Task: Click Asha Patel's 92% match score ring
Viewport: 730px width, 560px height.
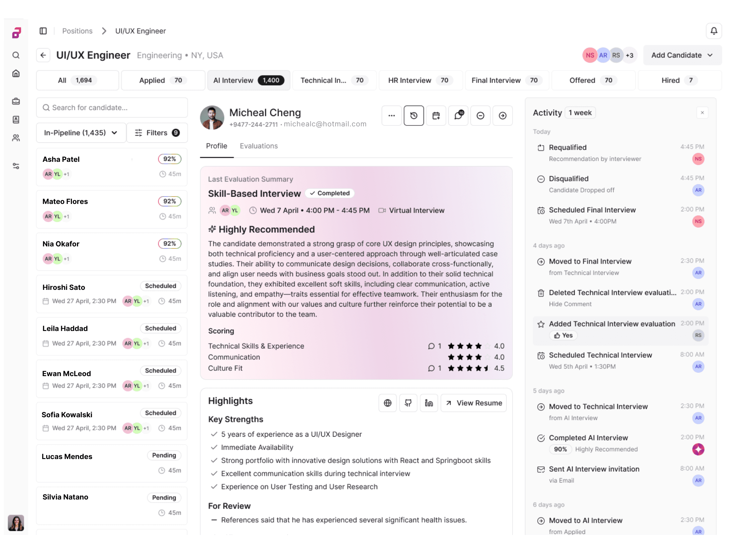Action: click(170, 159)
